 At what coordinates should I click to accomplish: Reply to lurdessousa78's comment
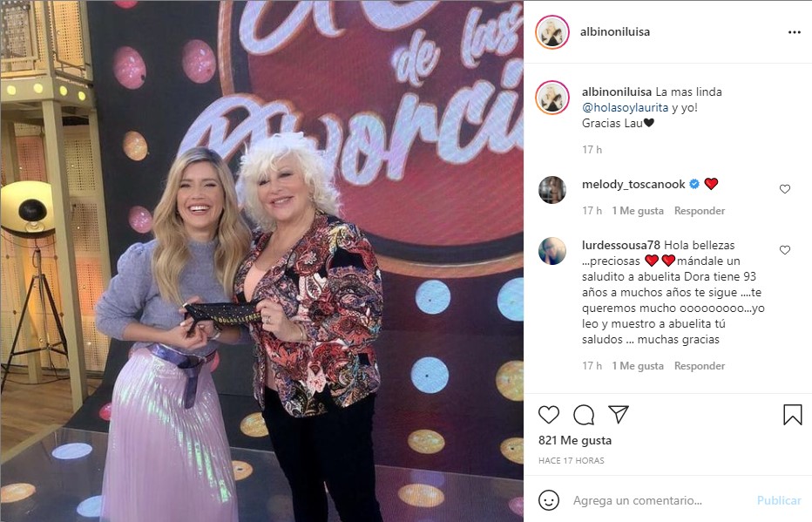click(x=699, y=366)
